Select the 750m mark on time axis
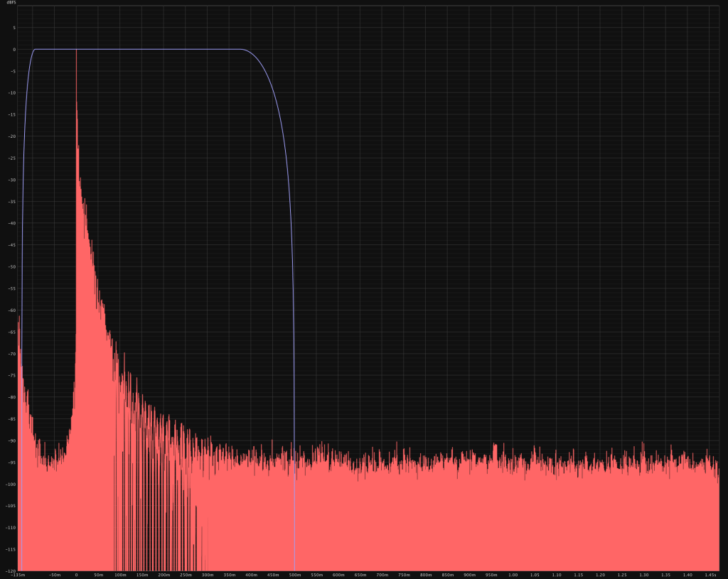The width and height of the screenshot is (728, 579). [404, 575]
